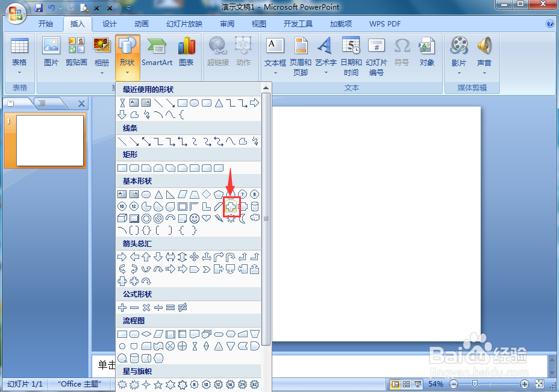
Task: Select the oval in basic shapes
Action: [146, 194]
